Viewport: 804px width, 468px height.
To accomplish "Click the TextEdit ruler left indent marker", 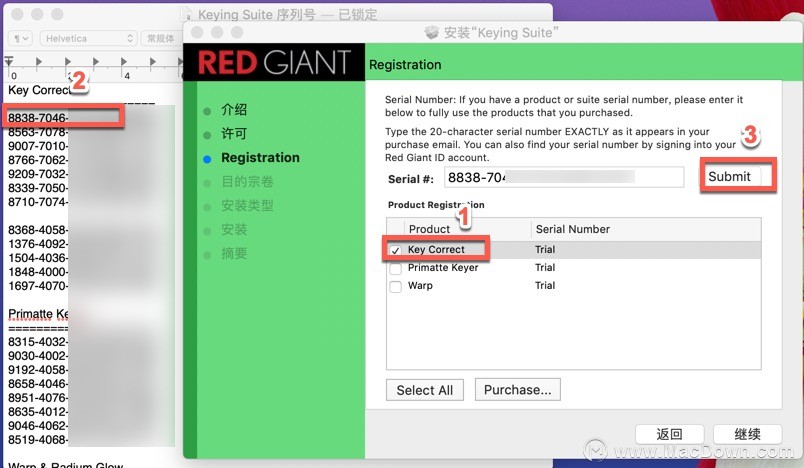I will point(9,62).
